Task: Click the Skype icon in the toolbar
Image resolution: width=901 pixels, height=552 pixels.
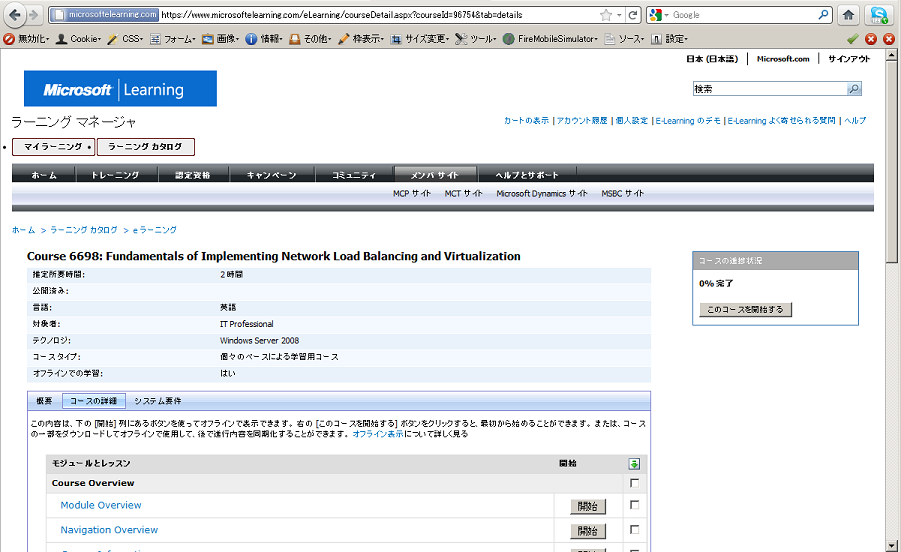Action: (878, 15)
